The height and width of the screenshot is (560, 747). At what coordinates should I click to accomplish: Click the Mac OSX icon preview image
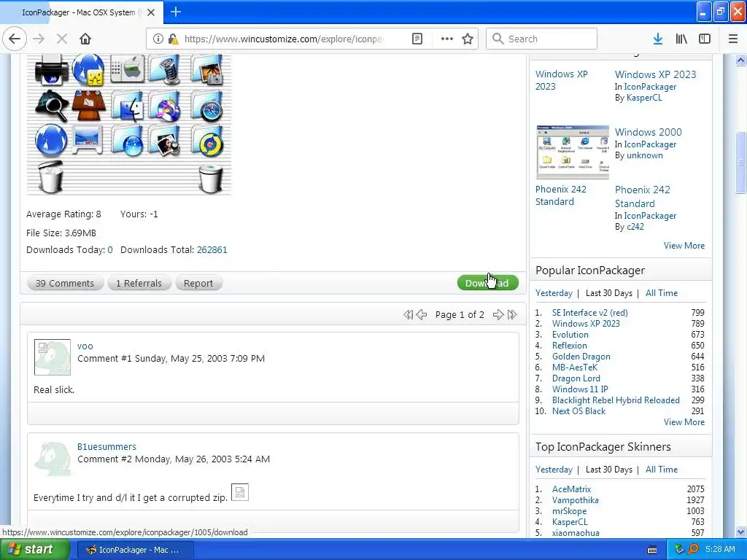[x=129, y=124]
